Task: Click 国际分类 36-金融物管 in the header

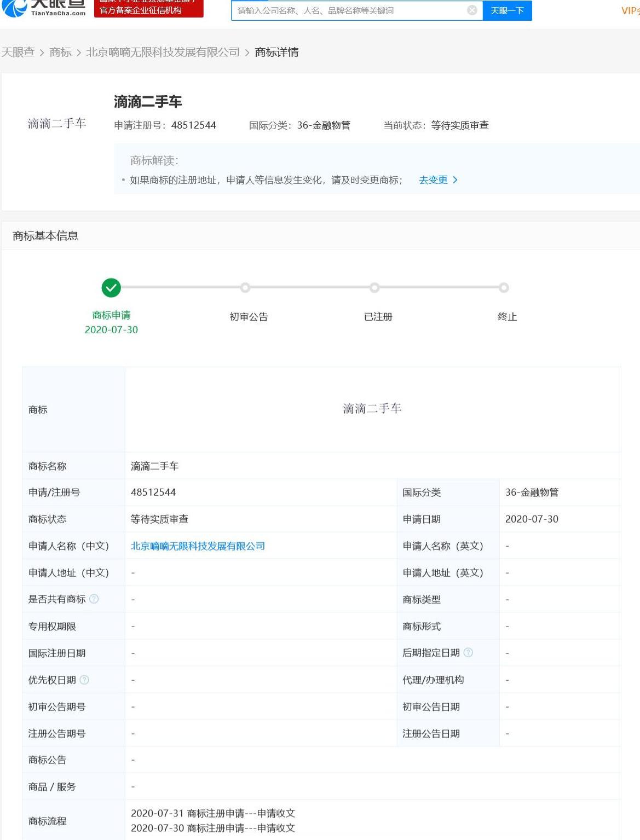Action: 299,125
